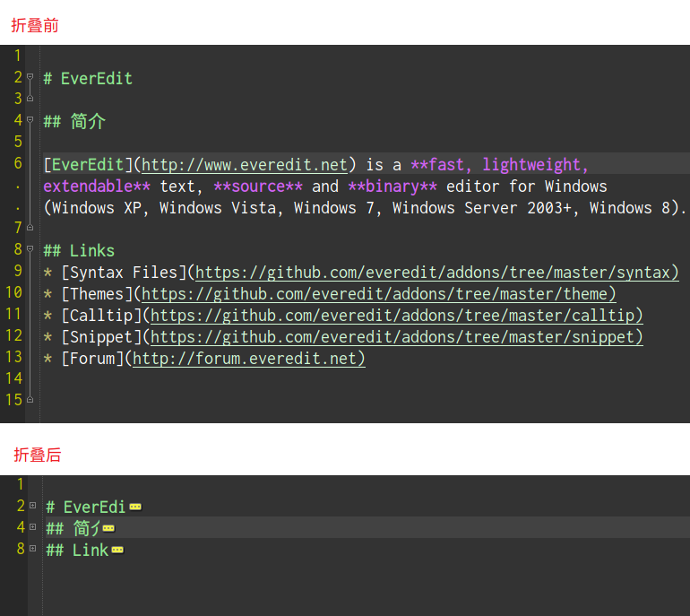Click the '# EverEdit' heading in upper editor

tap(88, 79)
